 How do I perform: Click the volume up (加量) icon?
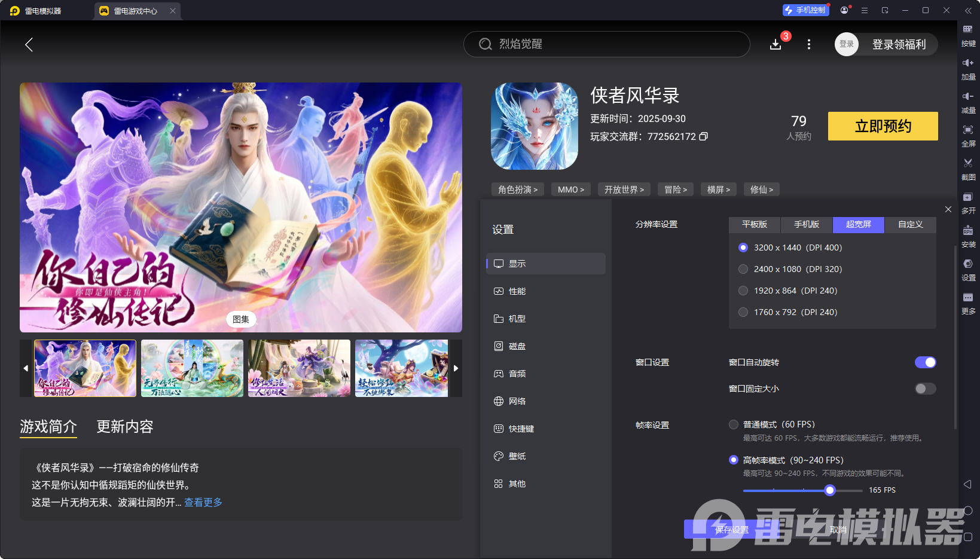[x=968, y=63]
